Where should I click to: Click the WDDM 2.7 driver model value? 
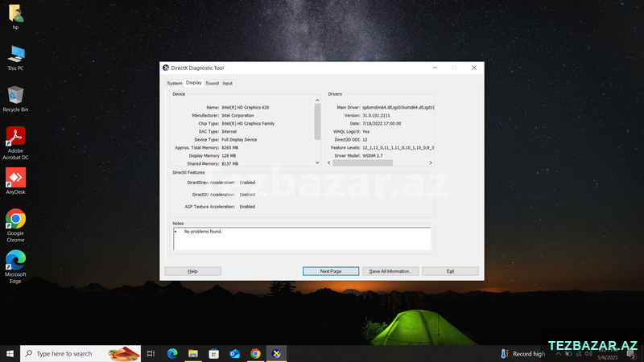pyautogui.click(x=373, y=156)
